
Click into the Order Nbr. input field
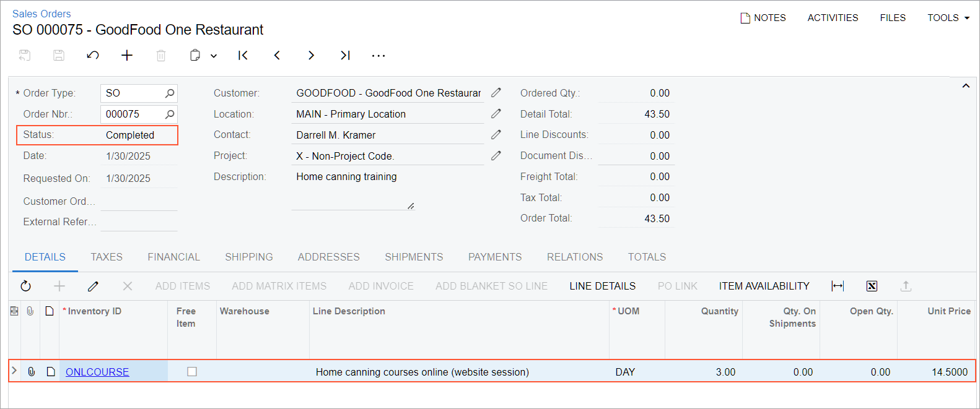click(133, 114)
